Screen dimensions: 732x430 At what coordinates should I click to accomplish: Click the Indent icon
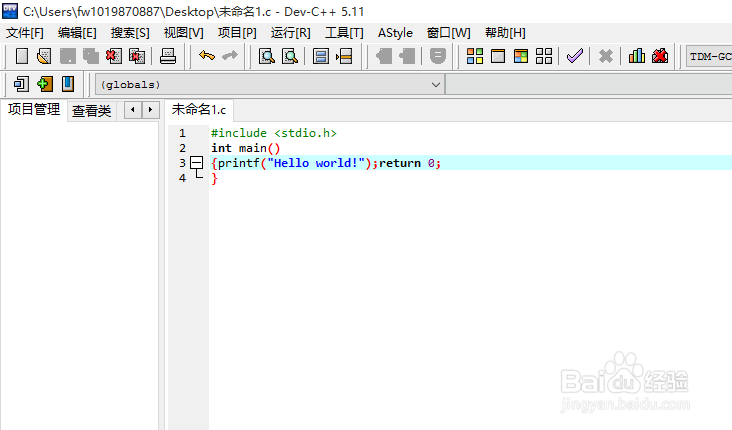pos(384,56)
